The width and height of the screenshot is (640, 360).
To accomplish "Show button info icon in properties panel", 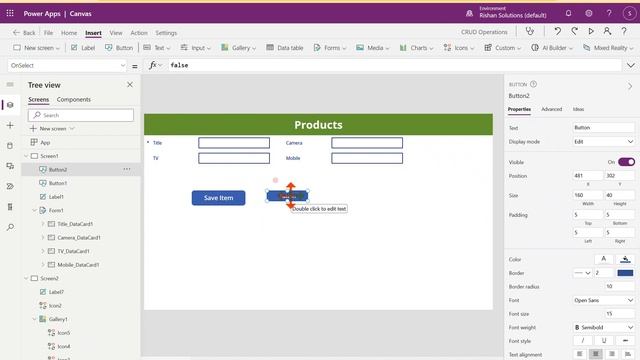I will (x=533, y=84).
